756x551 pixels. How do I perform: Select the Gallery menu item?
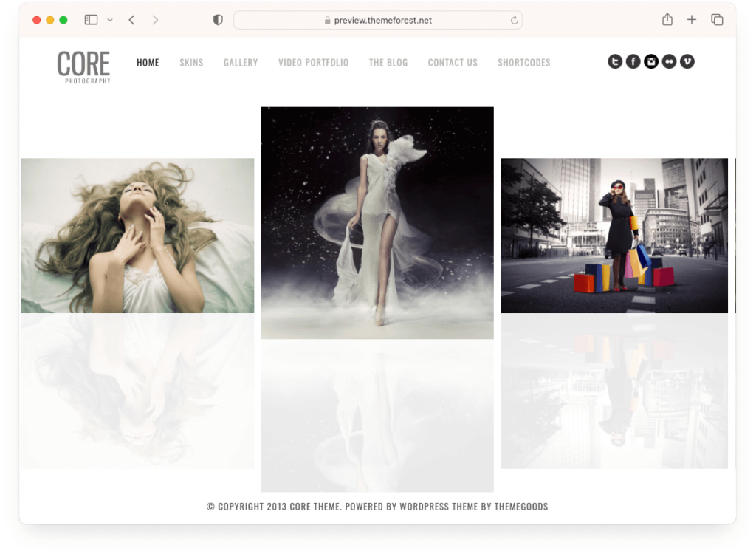point(241,63)
